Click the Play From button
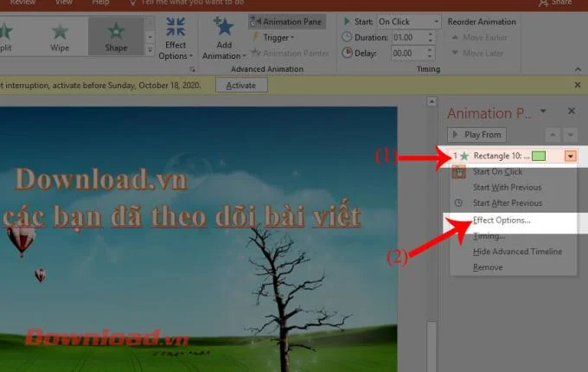This screenshot has width=588, height=372. [476, 135]
